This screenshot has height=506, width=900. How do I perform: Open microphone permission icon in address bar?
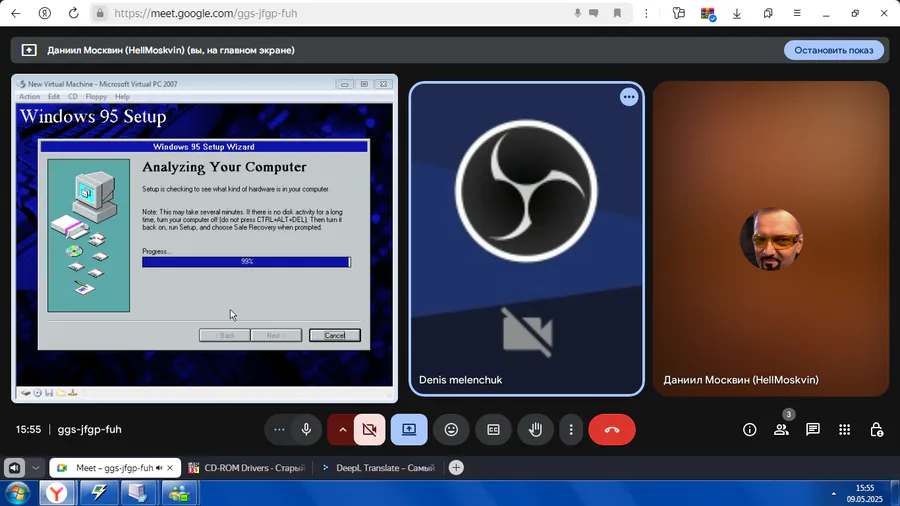coord(577,13)
